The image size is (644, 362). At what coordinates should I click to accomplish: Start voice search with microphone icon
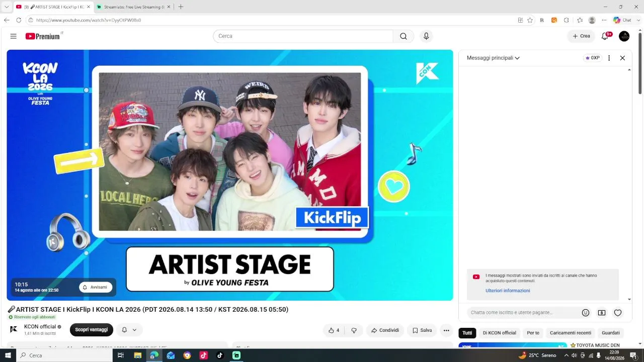point(426,36)
